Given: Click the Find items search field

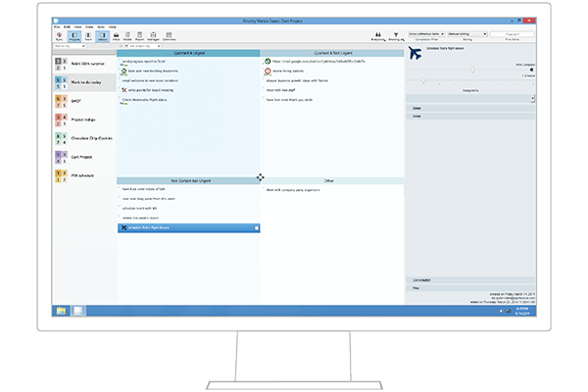Looking at the screenshot, I should coord(513,34).
